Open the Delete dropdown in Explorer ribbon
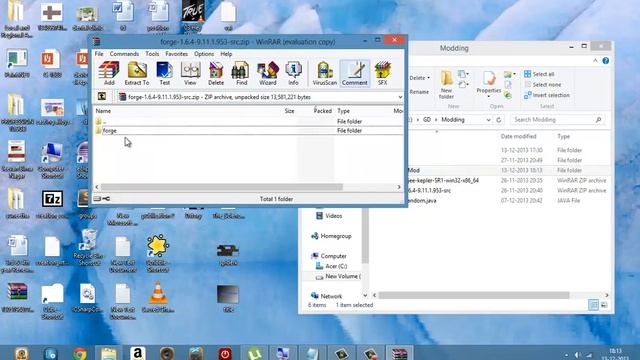The height and width of the screenshot is (360, 640). [x=420, y=78]
